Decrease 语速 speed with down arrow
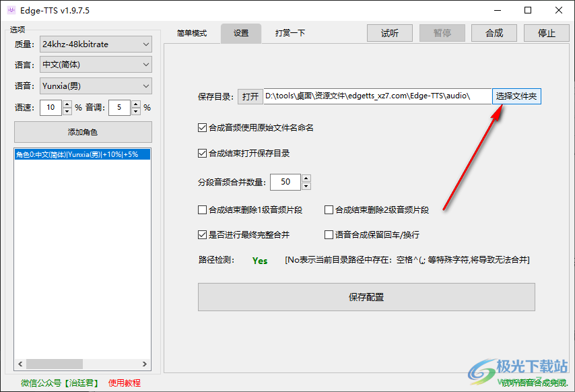 [x=67, y=111]
